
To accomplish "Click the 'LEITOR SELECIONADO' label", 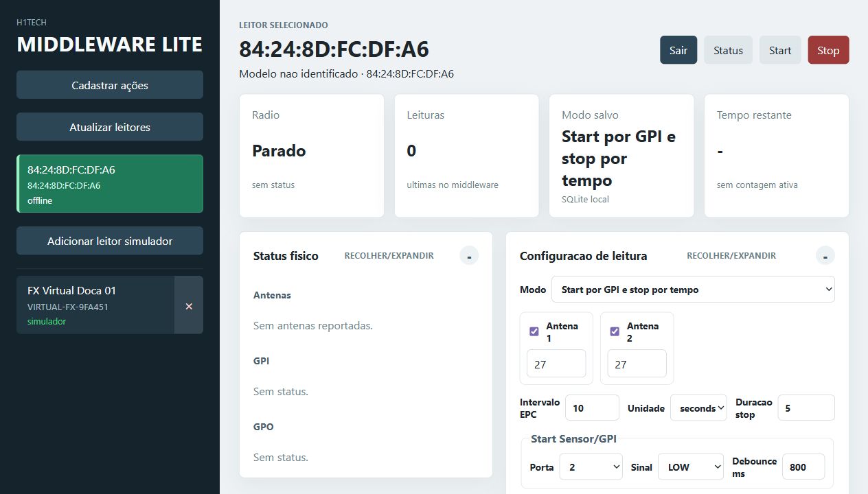I will [x=284, y=25].
